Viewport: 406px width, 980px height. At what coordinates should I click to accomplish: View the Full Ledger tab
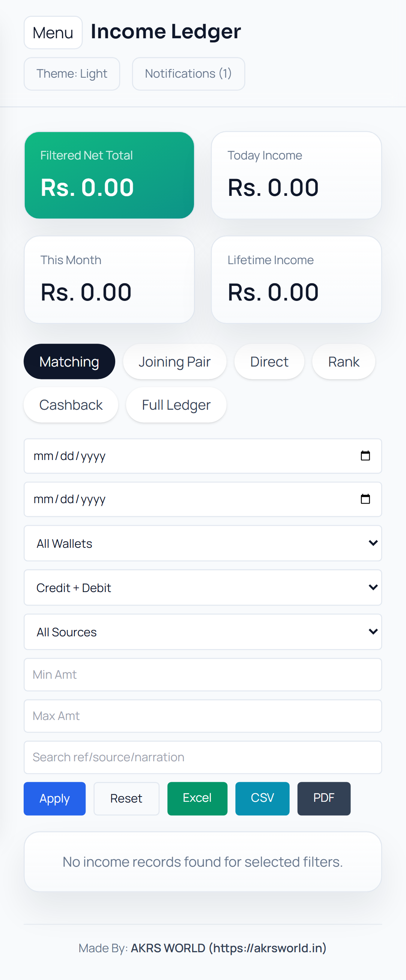pos(176,405)
